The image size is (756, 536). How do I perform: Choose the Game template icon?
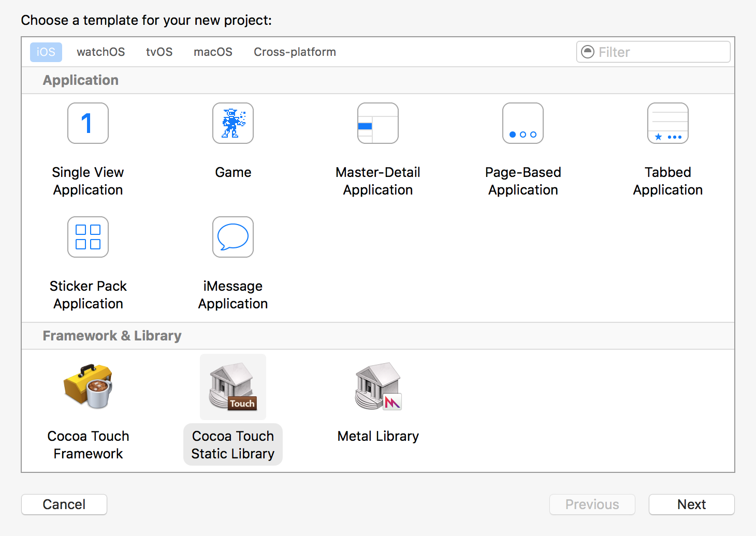tap(233, 123)
